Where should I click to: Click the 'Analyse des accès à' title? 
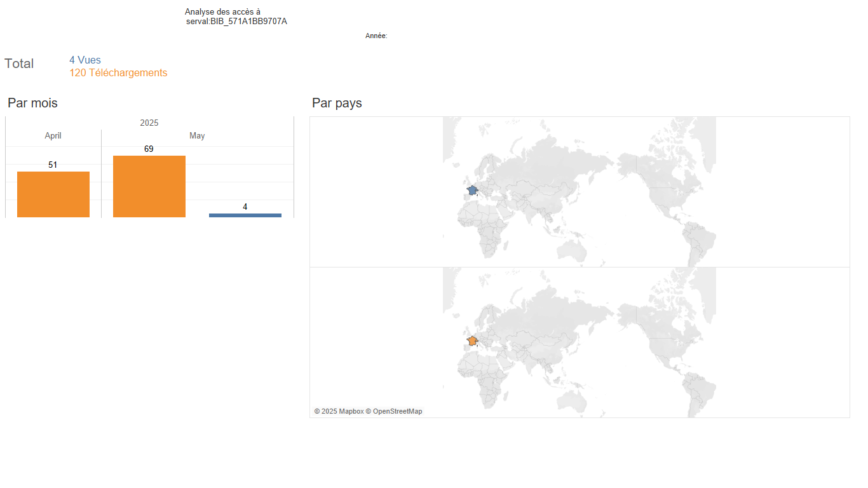coord(222,12)
